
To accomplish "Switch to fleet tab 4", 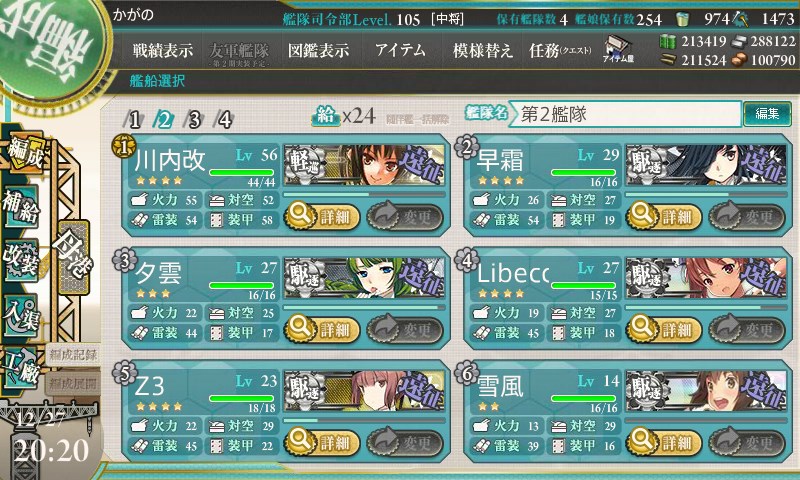I will (224, 119).
